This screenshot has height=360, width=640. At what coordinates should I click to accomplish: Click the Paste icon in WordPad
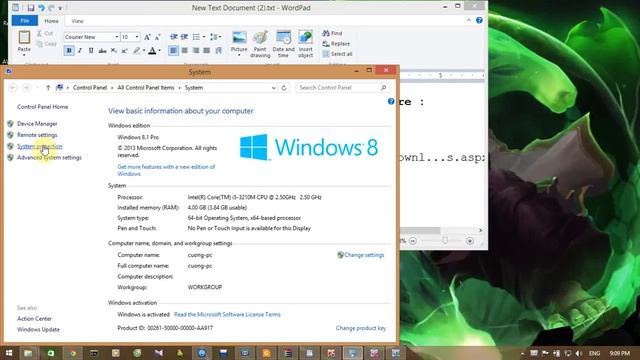(x=24, y=38)
